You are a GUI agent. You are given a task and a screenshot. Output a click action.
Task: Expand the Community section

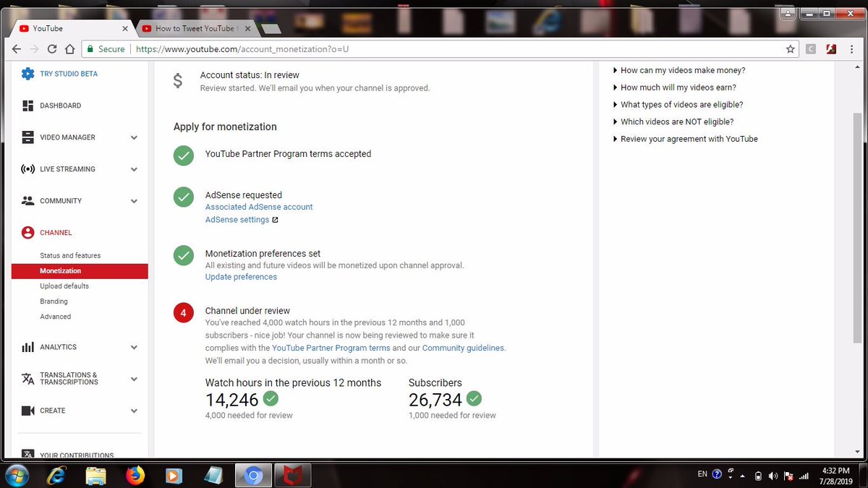(134, 201)
